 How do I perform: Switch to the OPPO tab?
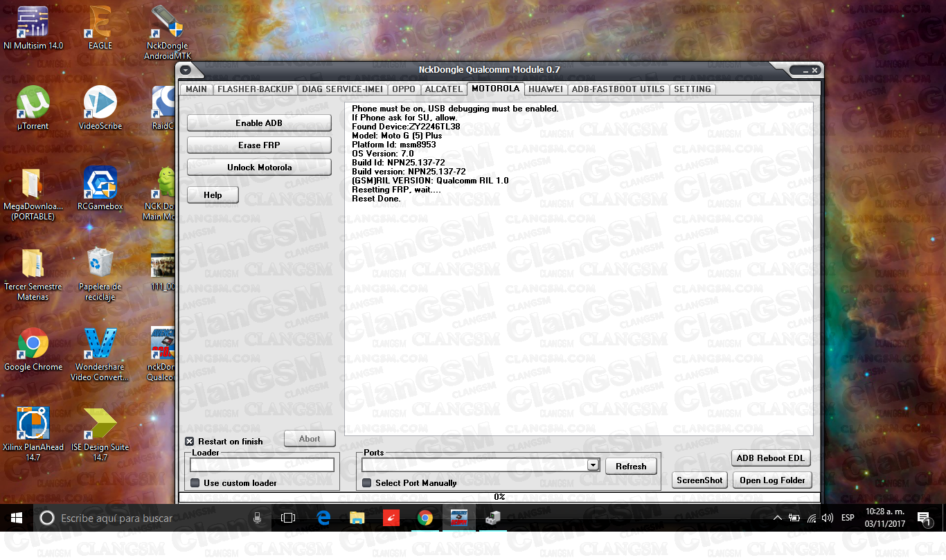(x=404, y=89)
